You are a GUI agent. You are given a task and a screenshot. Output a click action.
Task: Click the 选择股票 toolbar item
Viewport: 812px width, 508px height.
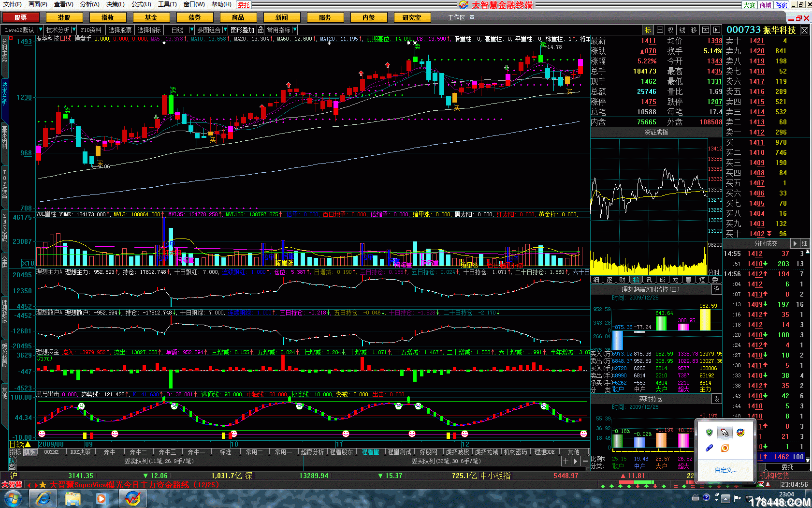120,30
